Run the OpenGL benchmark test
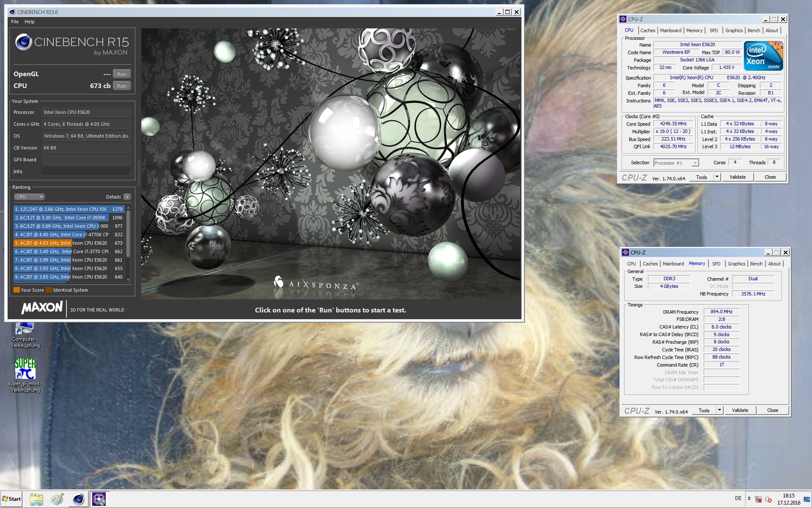 (121, 74)
